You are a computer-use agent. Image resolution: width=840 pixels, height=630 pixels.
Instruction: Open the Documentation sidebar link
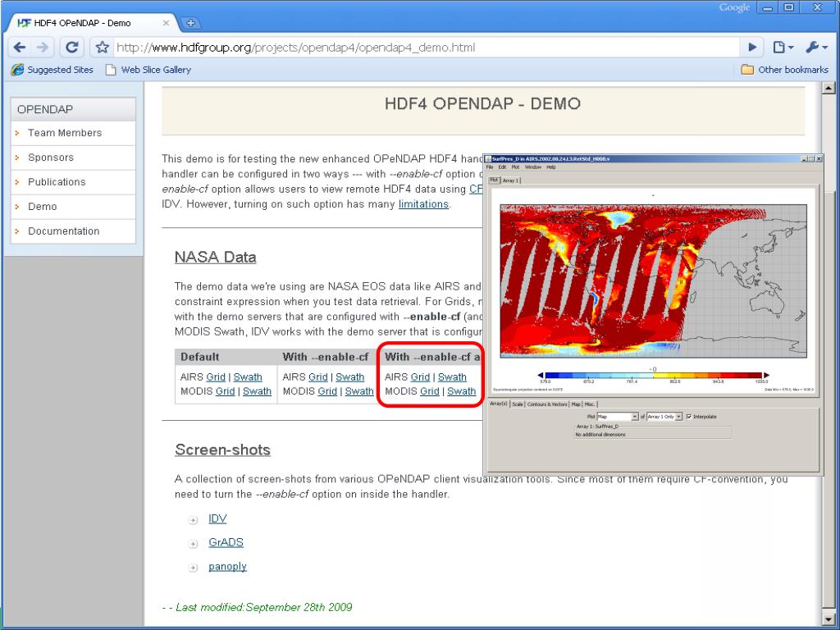point(64,231)
